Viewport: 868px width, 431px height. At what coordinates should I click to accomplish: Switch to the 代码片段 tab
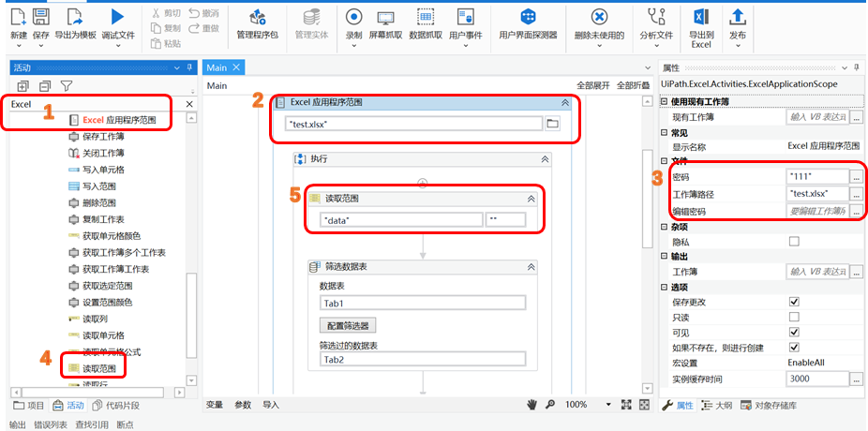click(115, 405)
